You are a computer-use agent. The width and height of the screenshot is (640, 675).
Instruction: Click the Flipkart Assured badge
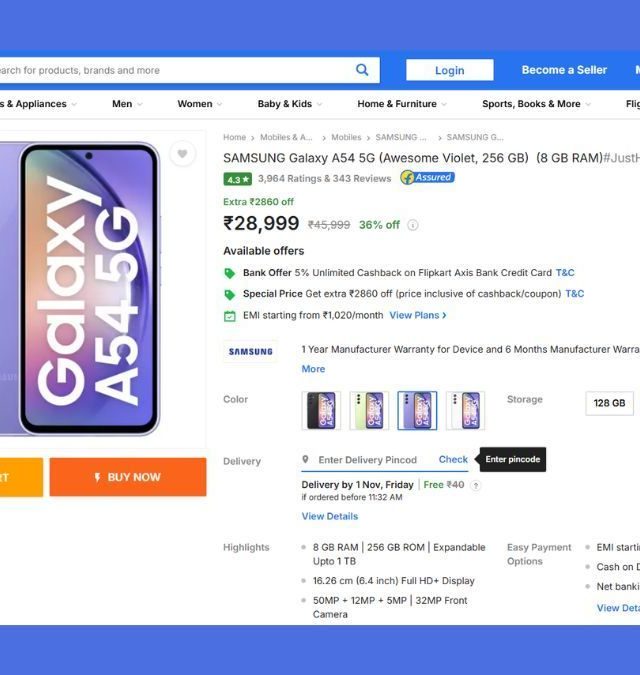point(427,177)
